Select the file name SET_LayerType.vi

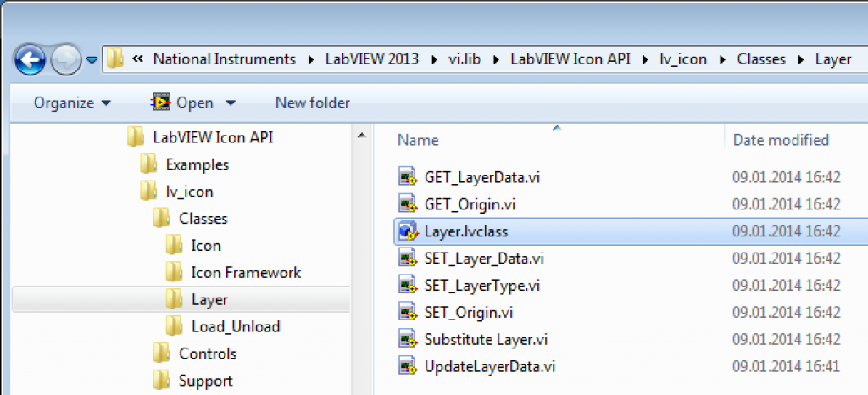tap(481, 286)
